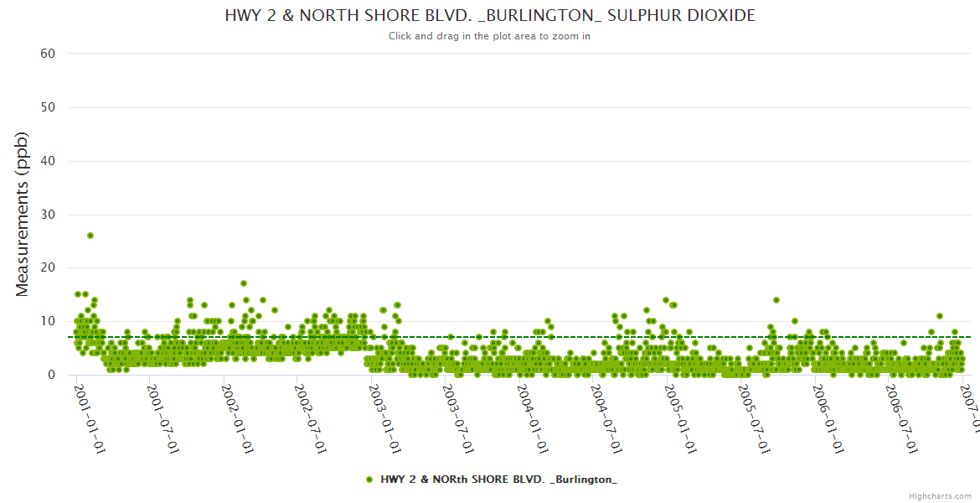Screen dimensions: 980x503
Task: Open the Highcharts.com credit link
Action: coord(941,495)
